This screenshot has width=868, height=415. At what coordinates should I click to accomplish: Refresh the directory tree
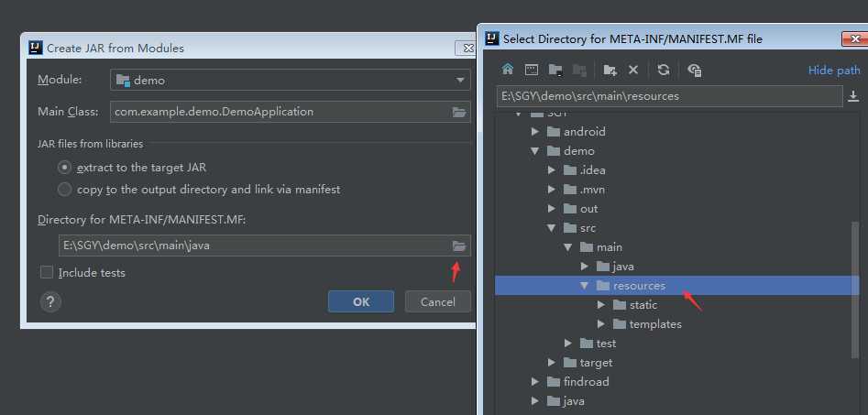[x=664, y=70]
